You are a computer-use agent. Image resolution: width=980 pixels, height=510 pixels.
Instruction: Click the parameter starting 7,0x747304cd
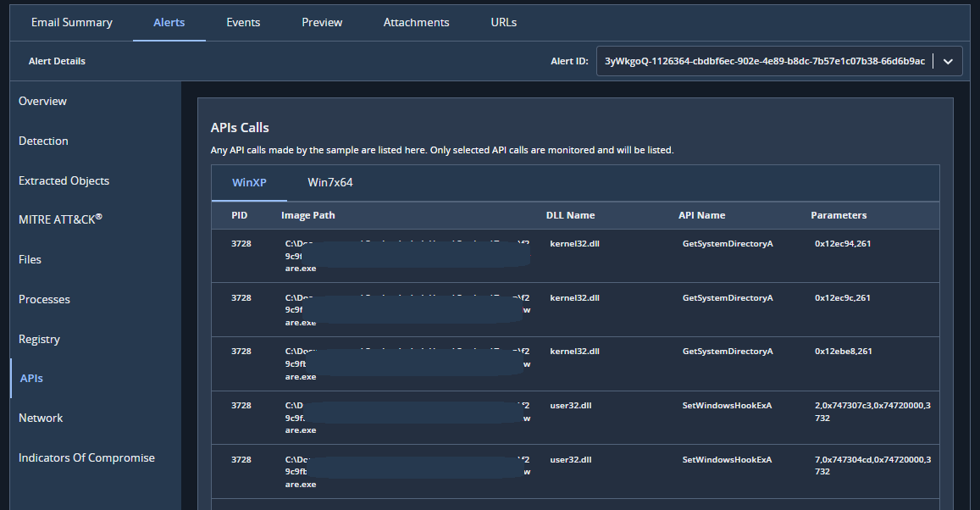(x=873, y=466)
